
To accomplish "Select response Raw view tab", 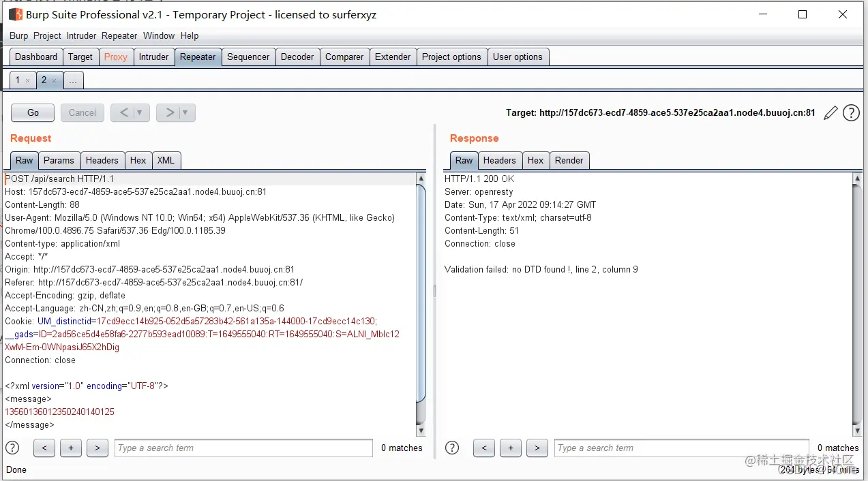I will (x=464, y=160).
